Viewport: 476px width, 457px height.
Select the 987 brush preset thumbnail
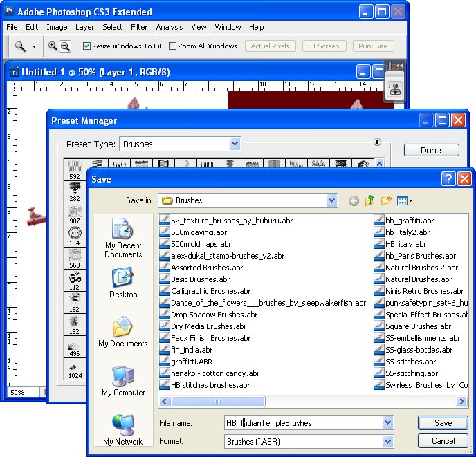pos(75,214)
